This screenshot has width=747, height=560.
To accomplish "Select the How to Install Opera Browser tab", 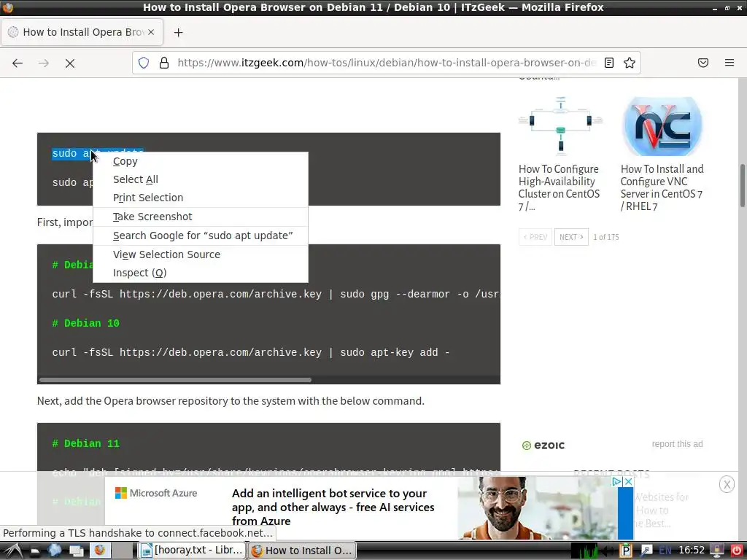I will pos(82,32).
